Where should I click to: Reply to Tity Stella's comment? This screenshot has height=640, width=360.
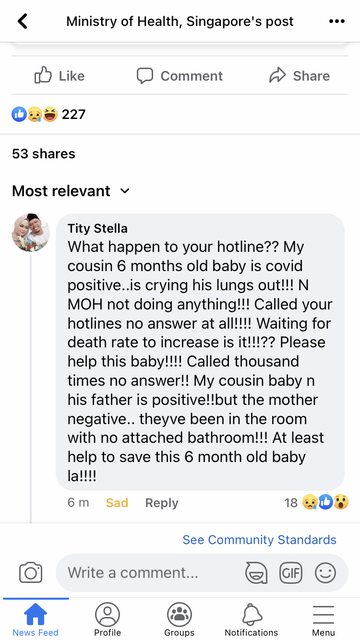click(x=162, y=502)
